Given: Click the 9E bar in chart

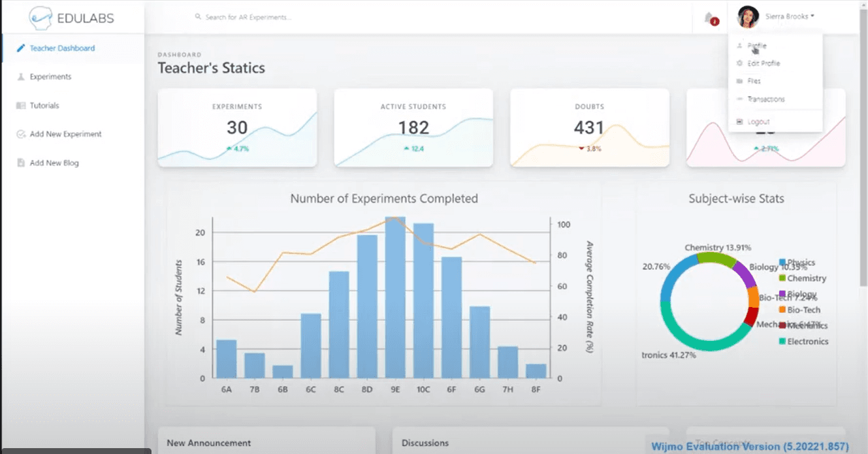Looking at the screenshot, I should click(x=395, y=297).
